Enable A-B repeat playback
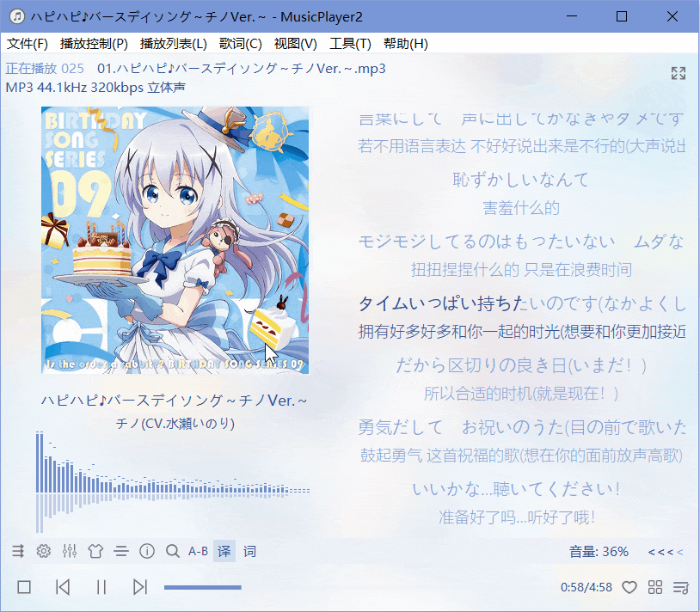Viewport: 700px width, 612px height. point(198,551)
